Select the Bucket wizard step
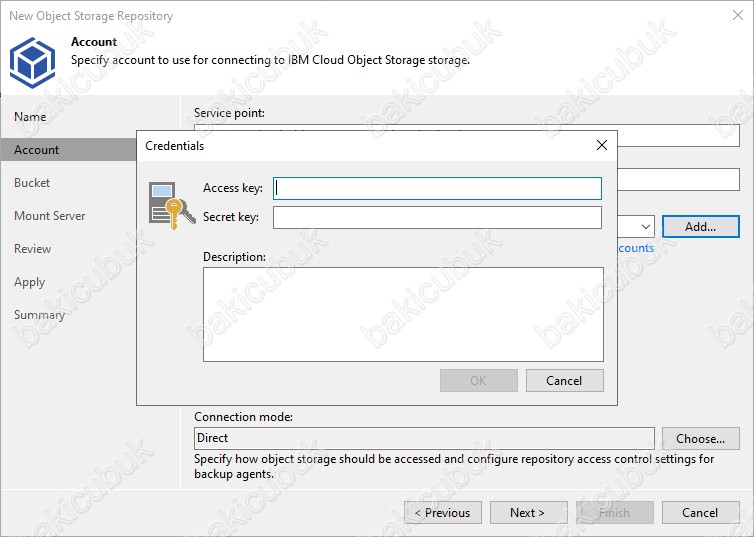754x537 pixels. tap(32, 183)
